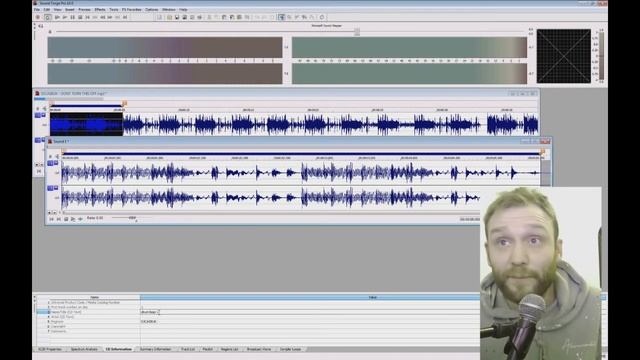
Task: Toggle Loop Playback in the transport toolbar
Action: click(x=48, y=17)
